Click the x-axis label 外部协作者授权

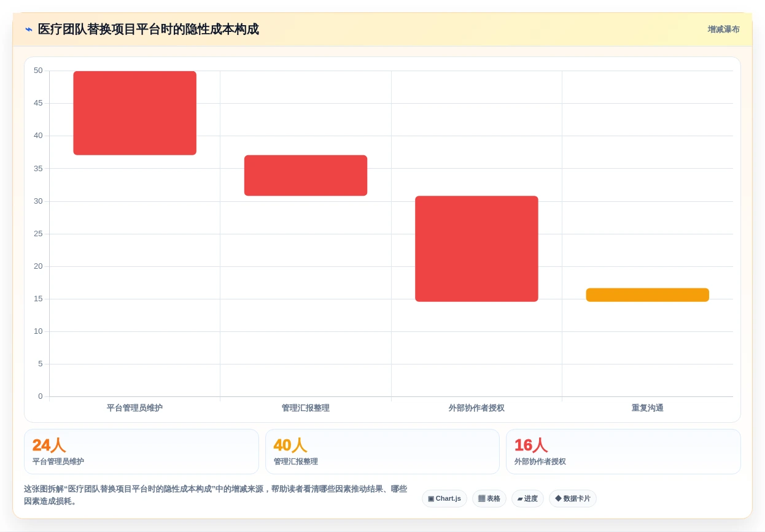476,408
